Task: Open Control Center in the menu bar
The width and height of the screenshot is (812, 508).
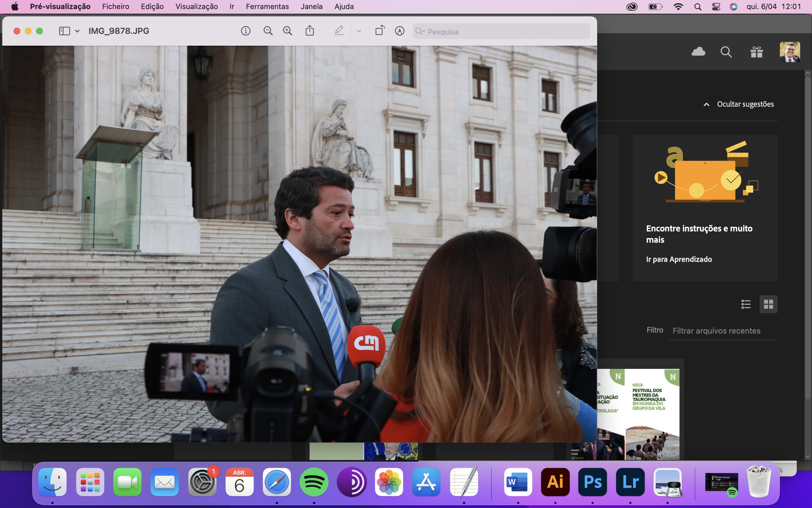Action: point(716,7)
